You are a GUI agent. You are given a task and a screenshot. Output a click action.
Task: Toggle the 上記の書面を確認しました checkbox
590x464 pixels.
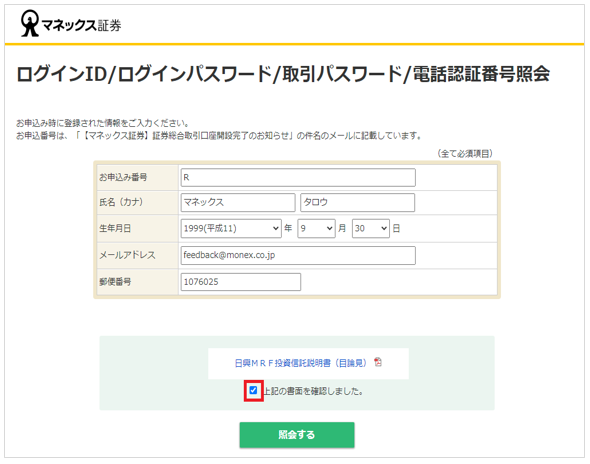[253, 390]
